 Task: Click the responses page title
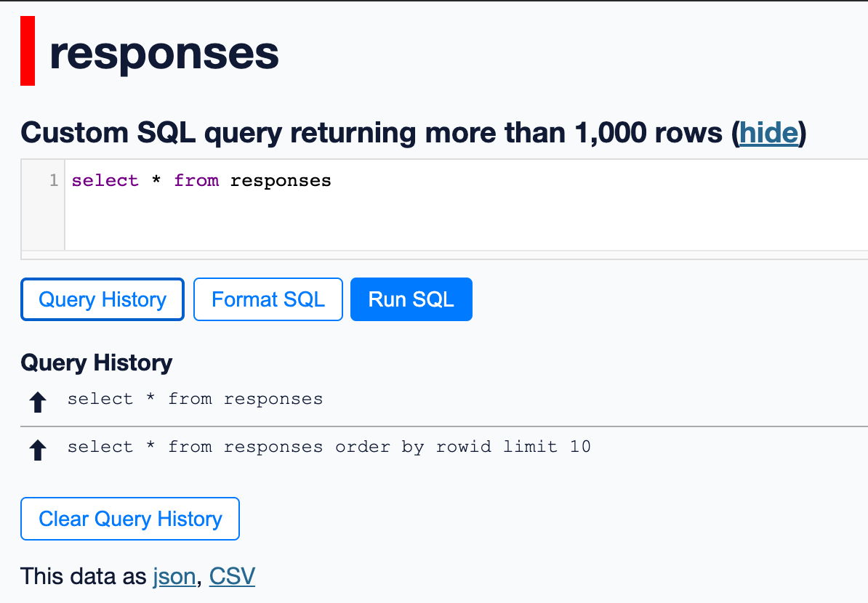tap(164, 52)
